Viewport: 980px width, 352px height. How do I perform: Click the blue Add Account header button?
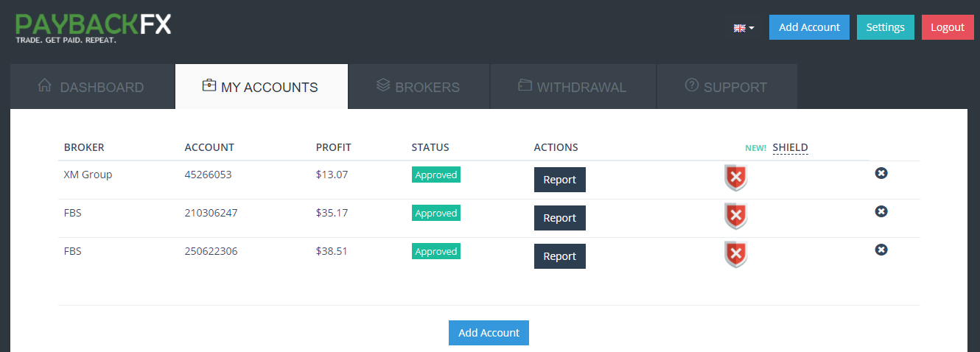click(809, 27)
